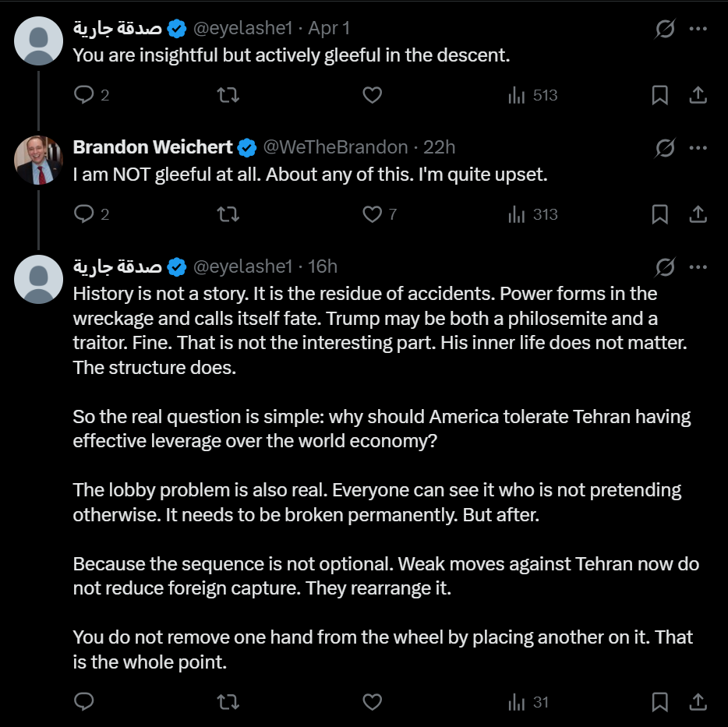Reply to Brandon Weichert's tweet
728x727 pixels.
[x=83, y=214]
